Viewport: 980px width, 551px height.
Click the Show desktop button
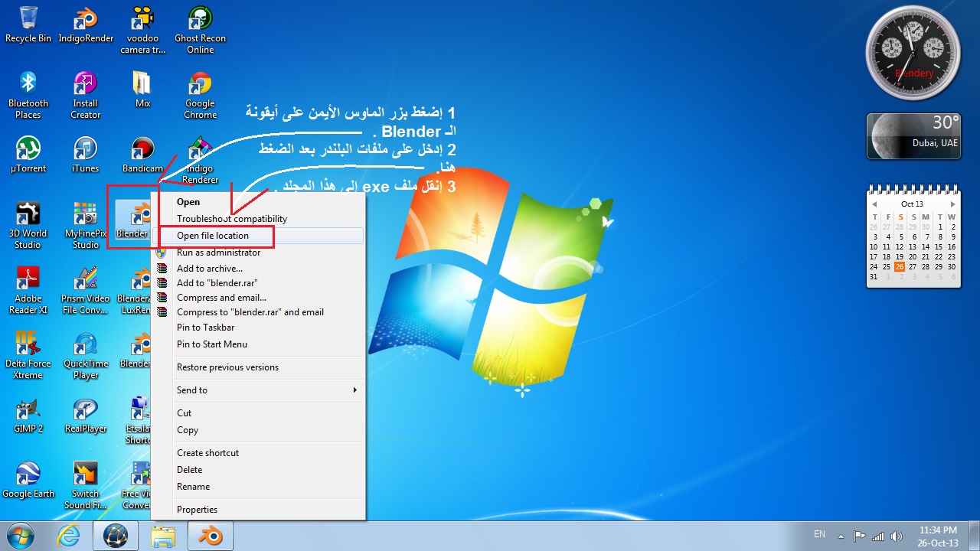(x=974, y=536)
